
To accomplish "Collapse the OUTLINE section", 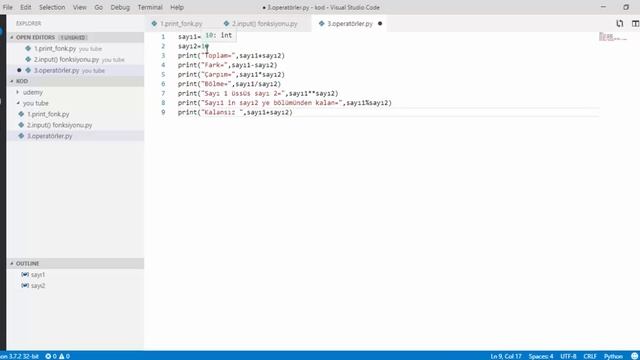I will (75, 264).
